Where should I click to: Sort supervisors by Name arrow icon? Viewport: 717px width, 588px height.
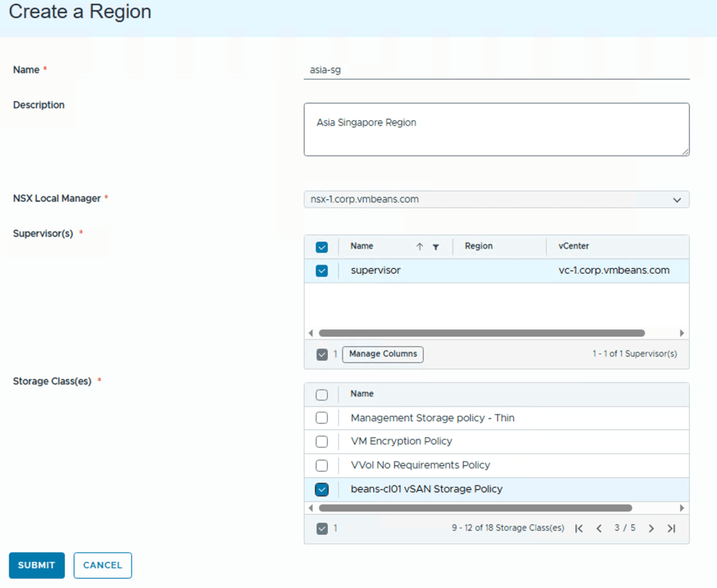coord(419,247)
